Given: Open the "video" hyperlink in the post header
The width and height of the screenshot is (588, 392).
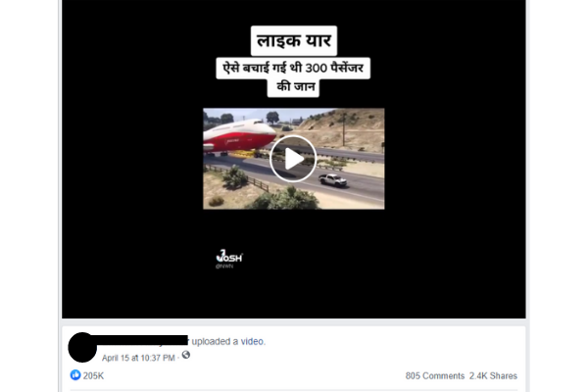Looking at the screenshot, I should [x=252, y=341].
